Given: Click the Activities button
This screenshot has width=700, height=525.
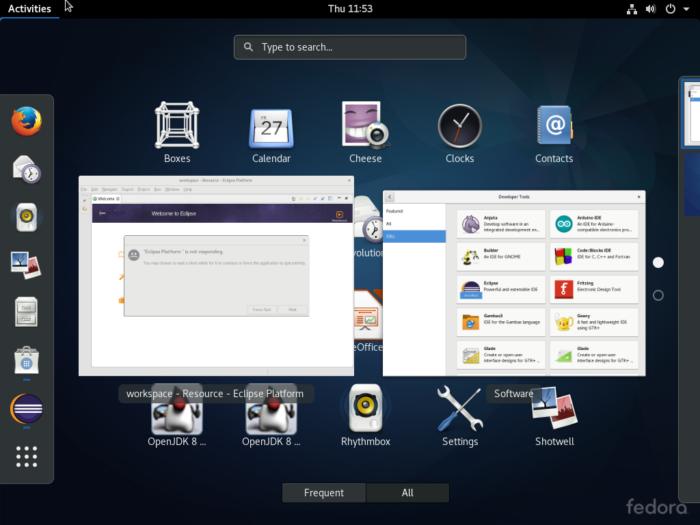Looking at the screenshot, I should [29, 8].
